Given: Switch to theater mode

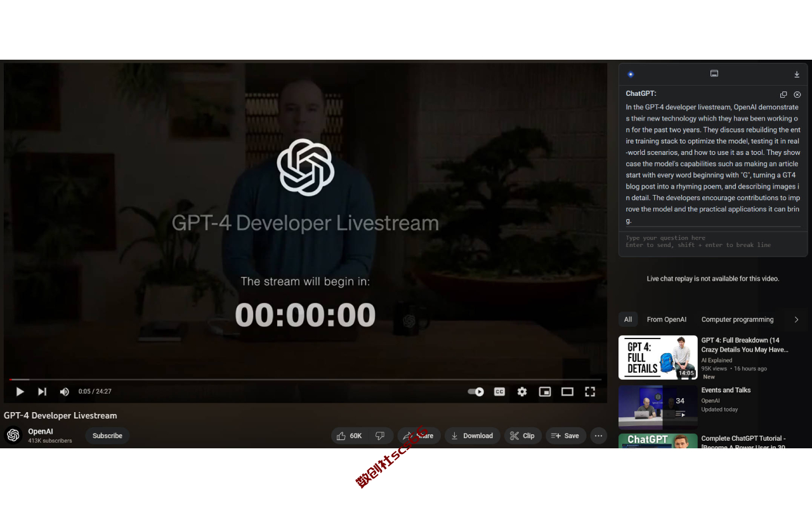Looking at the screenshot, I should [567, 392].
